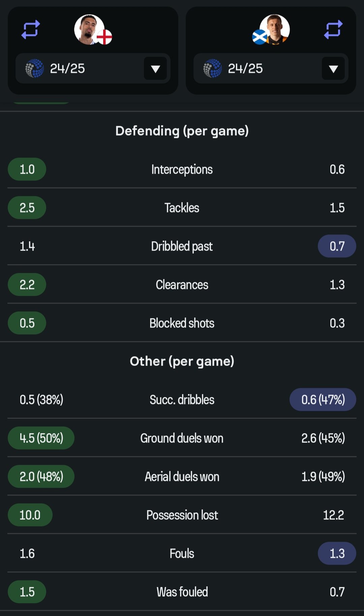
Task: Expand right player's 24/25 season dropdown arrow
Action: [333, 68]
